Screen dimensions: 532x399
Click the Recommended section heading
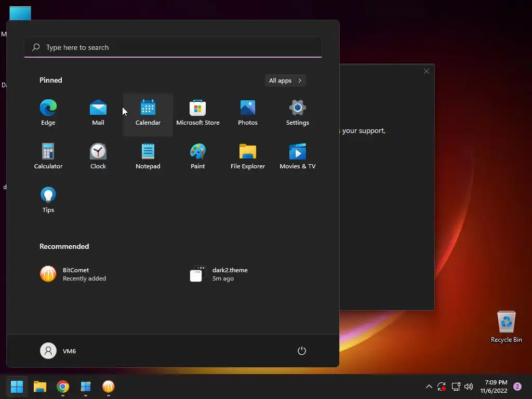click(64, 246)
